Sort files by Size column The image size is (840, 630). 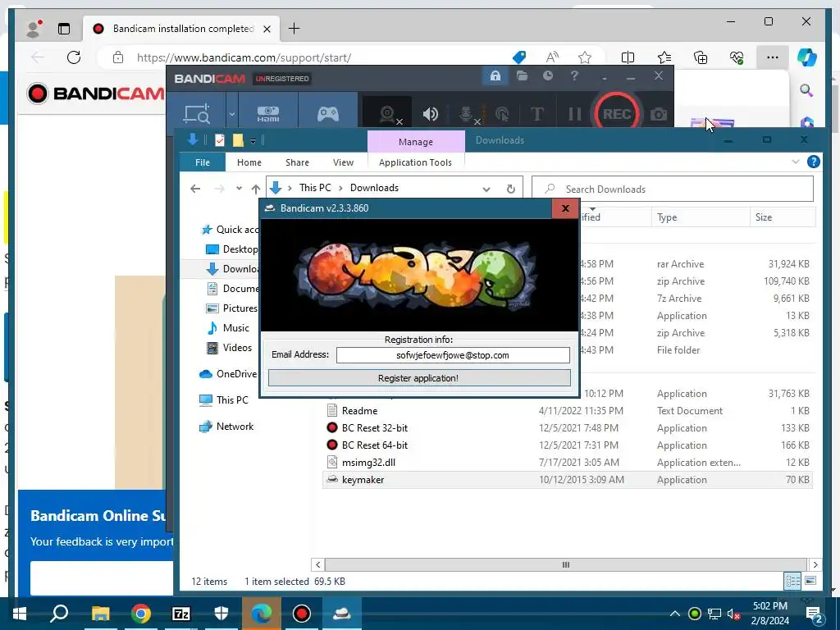coord(782,217)
